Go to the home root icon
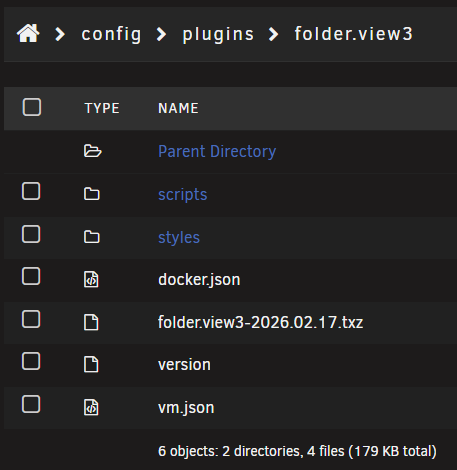This screenshot has width=457, height=470. 28,34
